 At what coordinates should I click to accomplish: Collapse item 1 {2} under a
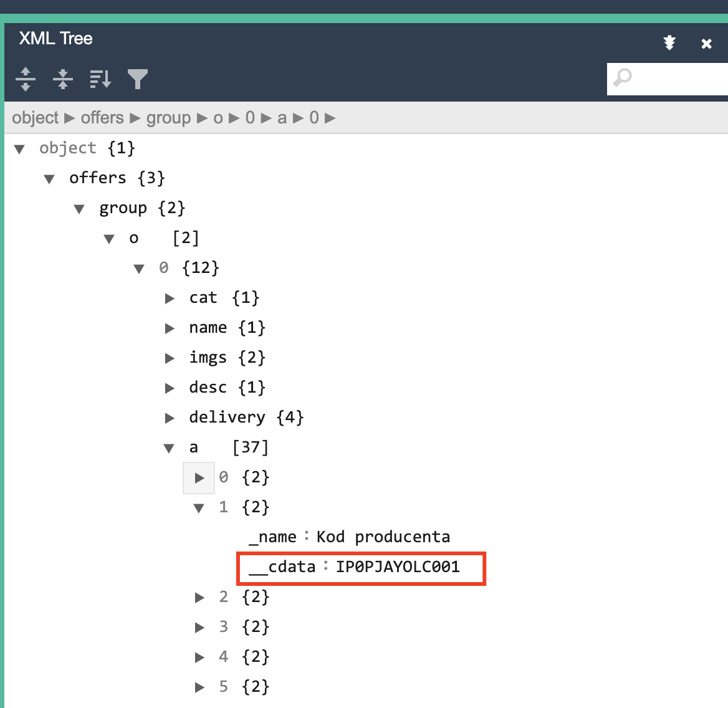[x=199, y=508]
